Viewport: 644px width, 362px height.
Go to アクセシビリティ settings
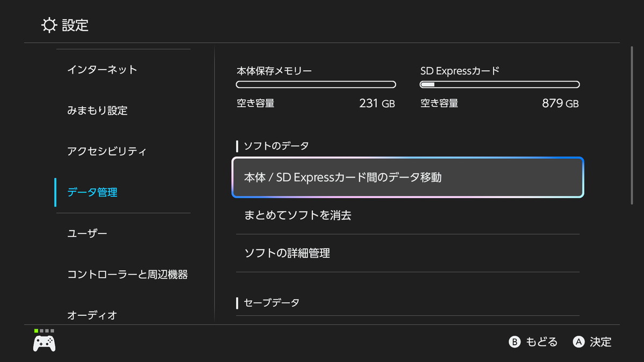[x=106, y=151]
